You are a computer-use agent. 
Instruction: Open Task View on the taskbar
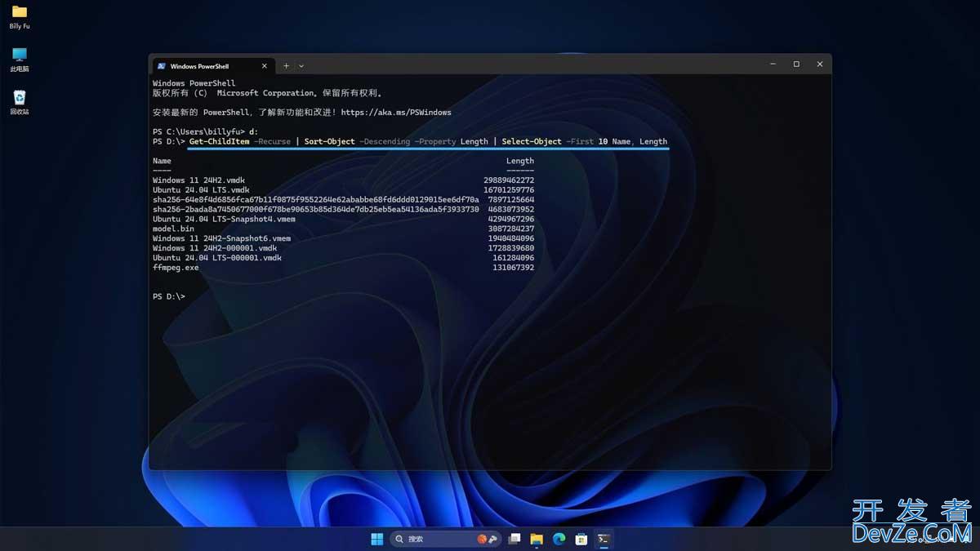click(514, 539)
